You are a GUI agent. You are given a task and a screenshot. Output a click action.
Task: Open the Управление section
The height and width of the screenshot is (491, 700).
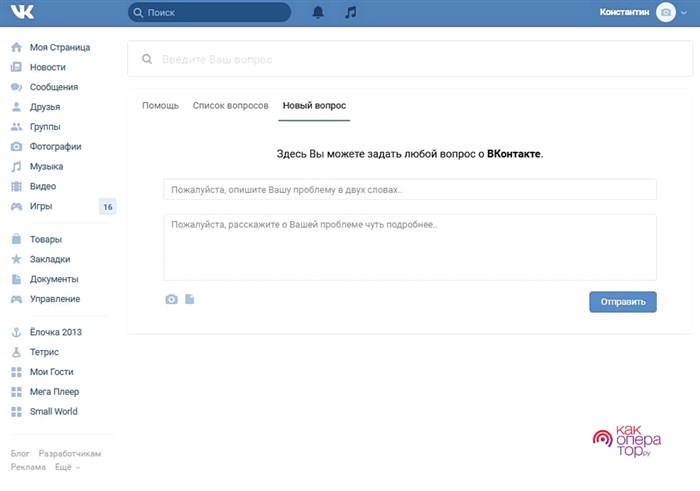(x=55, y=299)
